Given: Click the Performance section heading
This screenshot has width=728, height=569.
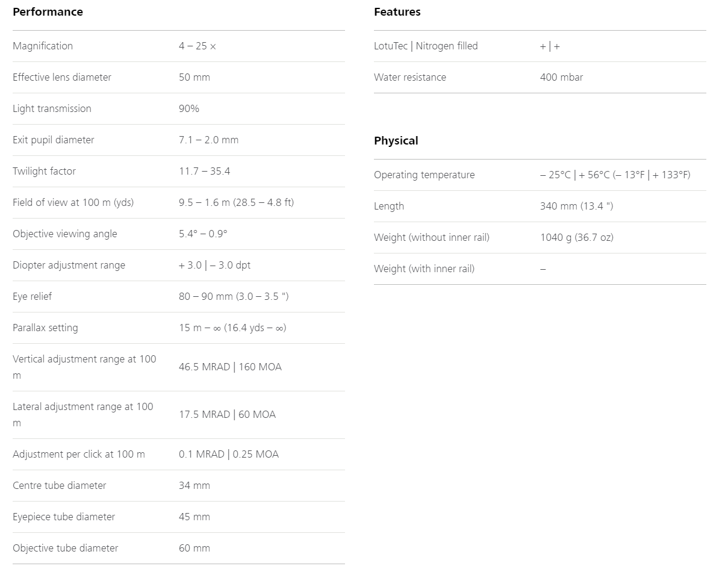Looking at the screenshot, I should (x=48, y=12).
